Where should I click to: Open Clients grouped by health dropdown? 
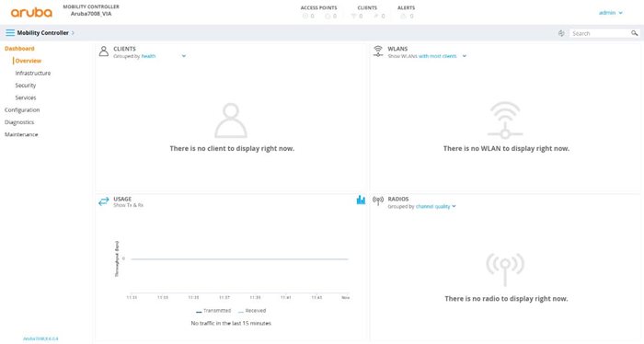pos(164,56)
